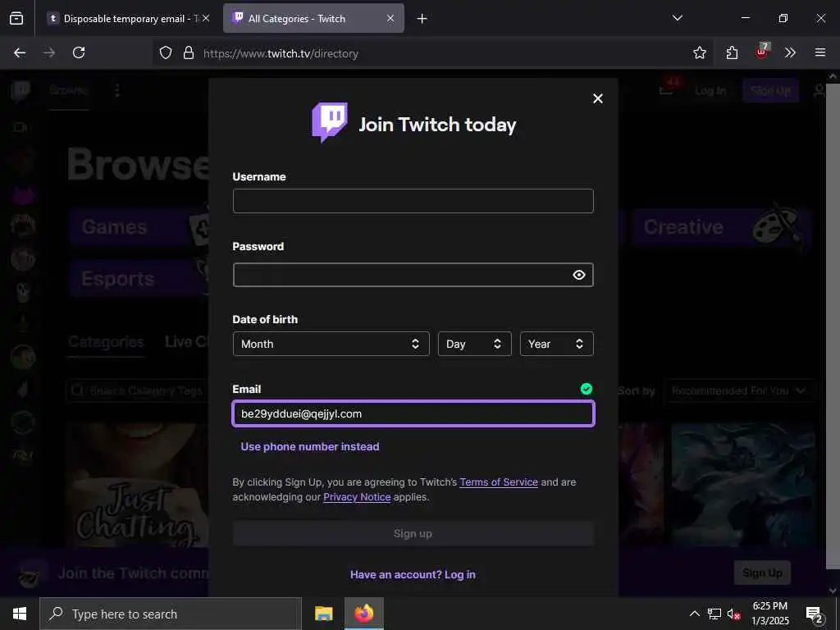Open File Explorer from taskbar

pos(323,614)
